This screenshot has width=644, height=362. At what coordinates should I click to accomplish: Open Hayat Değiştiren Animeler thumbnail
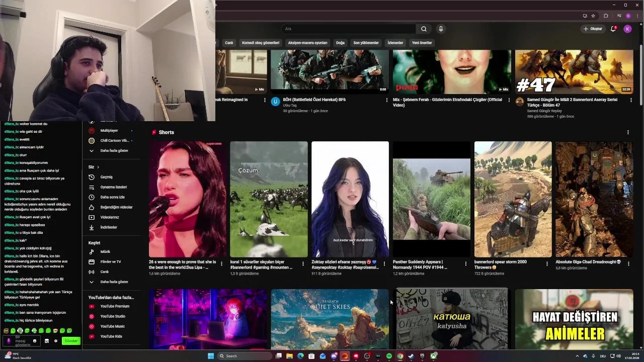click(x=574, y=319)
